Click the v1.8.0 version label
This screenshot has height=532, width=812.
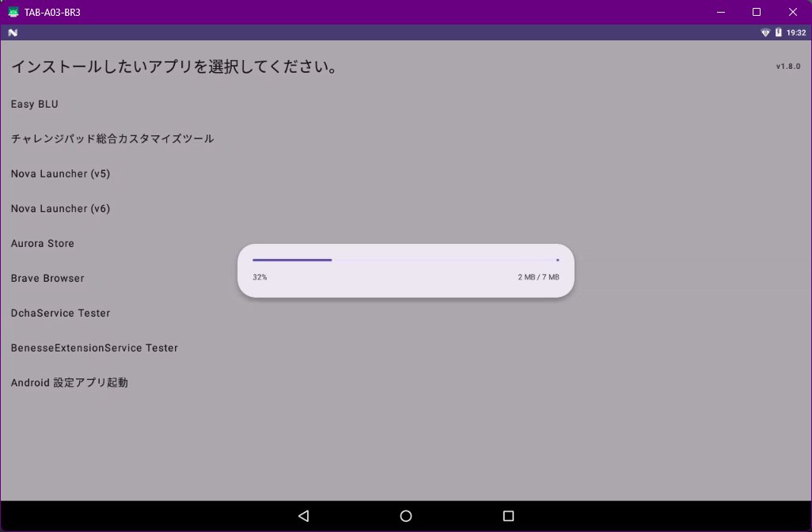[788, 66]
